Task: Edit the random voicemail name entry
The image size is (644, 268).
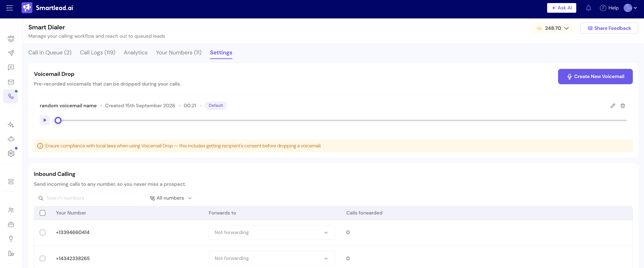Action: 612,105
